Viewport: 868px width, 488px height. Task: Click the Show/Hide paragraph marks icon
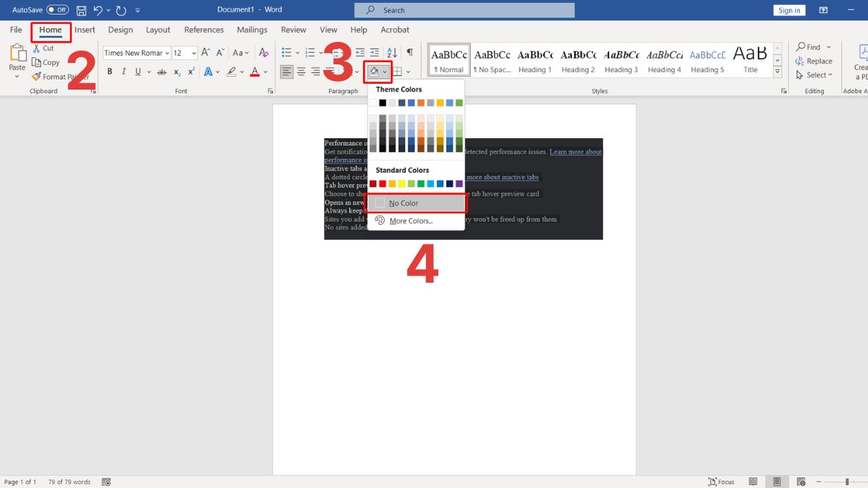tap(409, 53)
